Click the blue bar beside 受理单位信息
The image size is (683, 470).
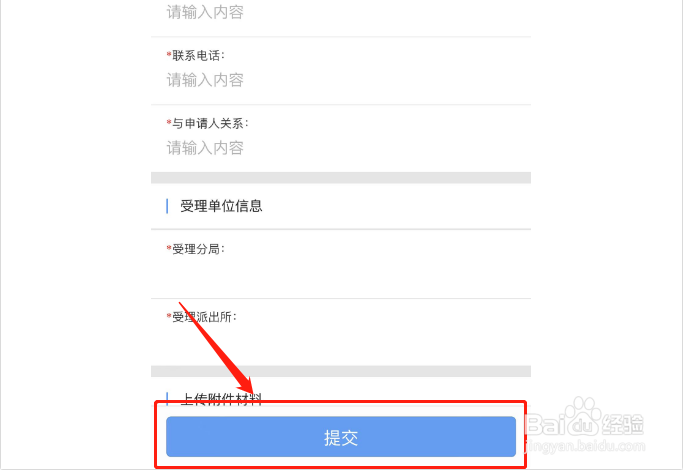[x=167, y=206]
